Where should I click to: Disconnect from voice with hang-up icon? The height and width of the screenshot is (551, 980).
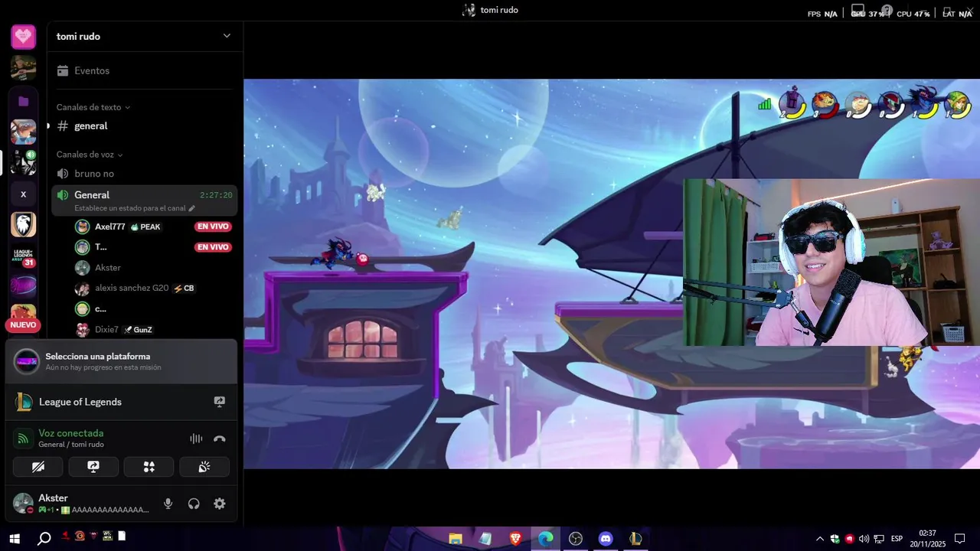(220, 439)
